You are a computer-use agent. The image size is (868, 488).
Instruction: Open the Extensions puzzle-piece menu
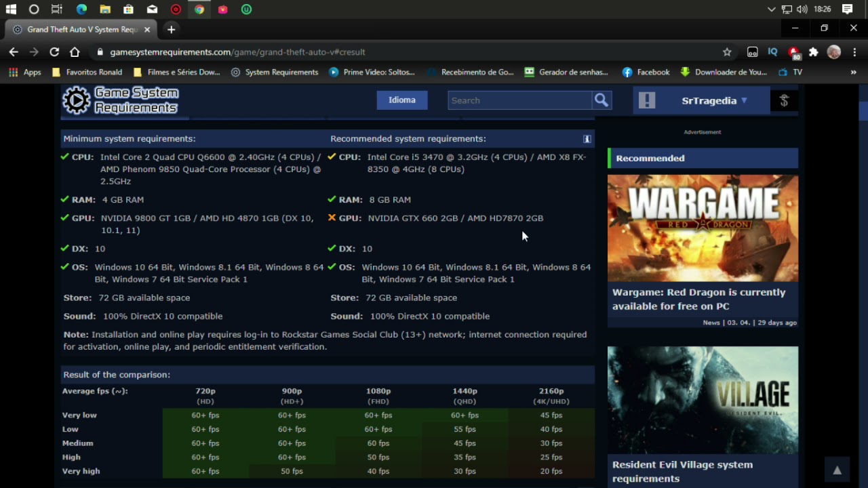[814, 52]
